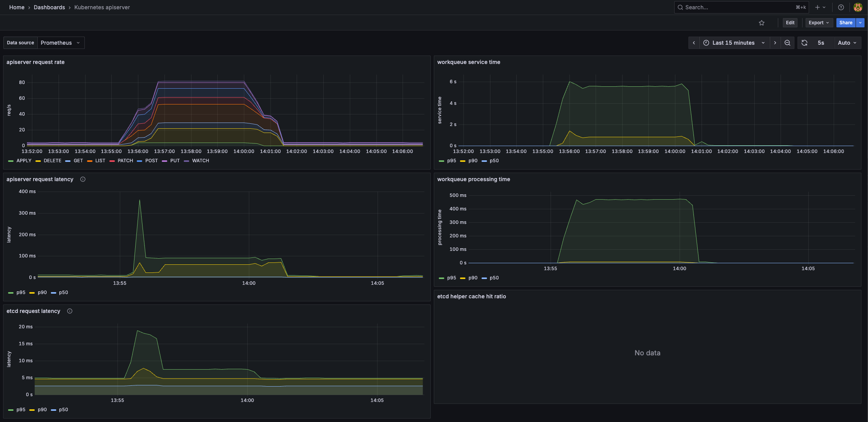Star this dashboard as favorite

pos(761,23)
